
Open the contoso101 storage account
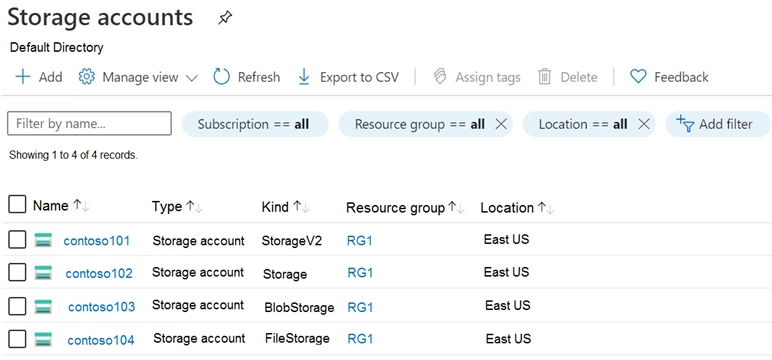[96, 241]
